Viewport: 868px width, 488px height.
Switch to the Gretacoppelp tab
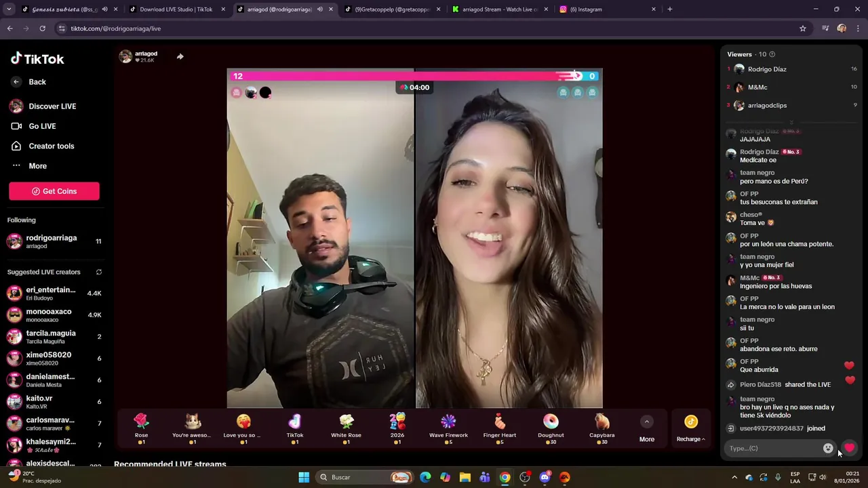click(x=393, y=9)
